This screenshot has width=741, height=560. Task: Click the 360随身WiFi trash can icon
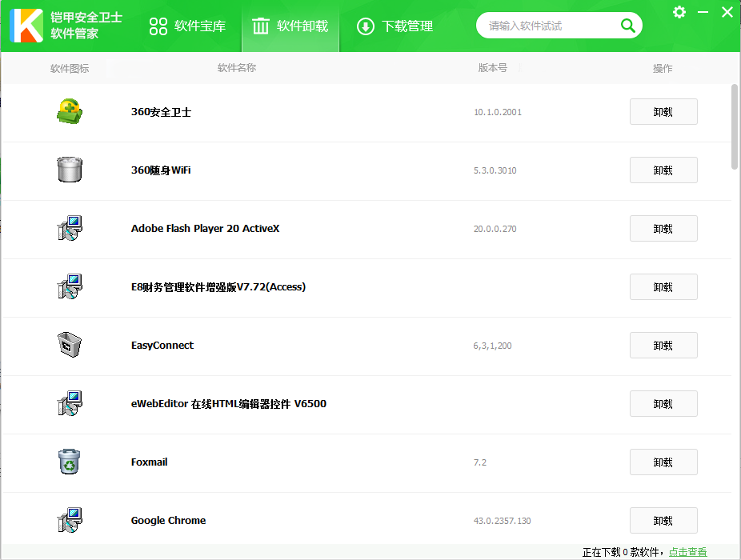[70, 170]
